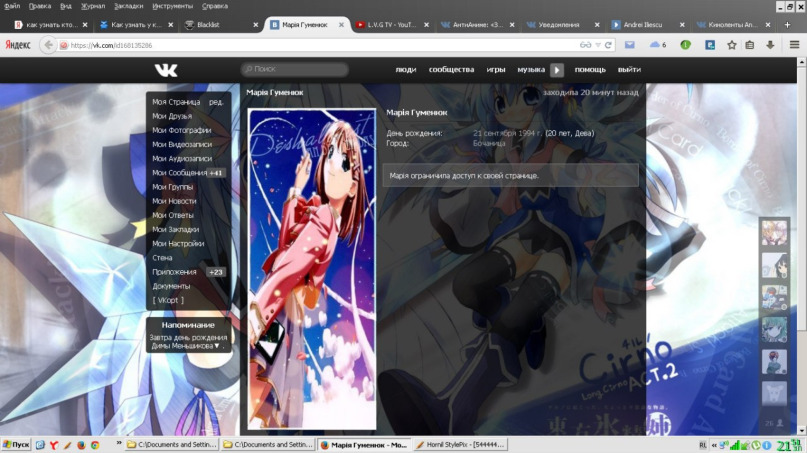Open the Закладки menu
807x453 pixels.
click(129, 6)
